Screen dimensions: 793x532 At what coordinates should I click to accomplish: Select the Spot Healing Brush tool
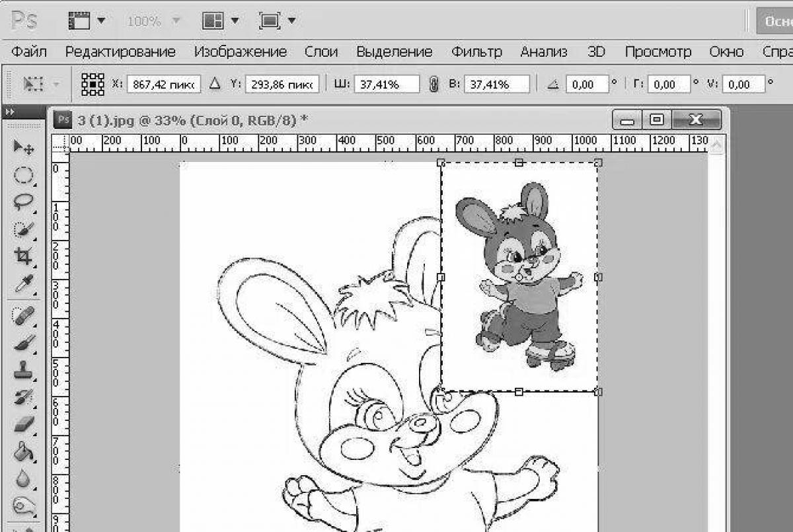(24, 316)
